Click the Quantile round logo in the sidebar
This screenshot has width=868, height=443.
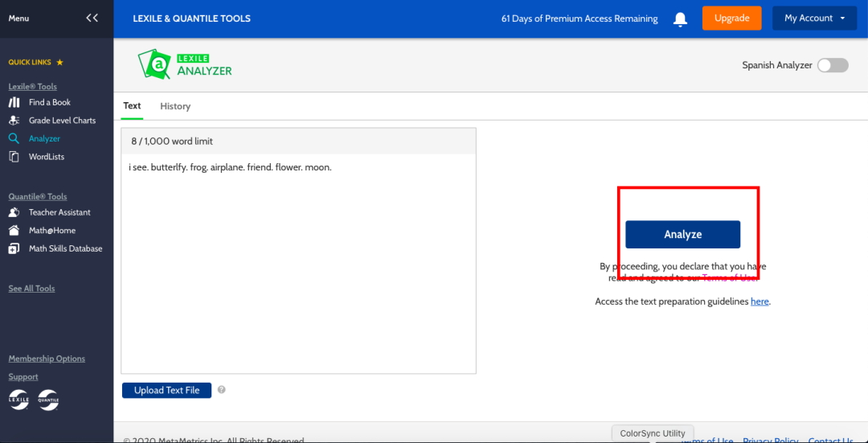(x=48, y=400)
